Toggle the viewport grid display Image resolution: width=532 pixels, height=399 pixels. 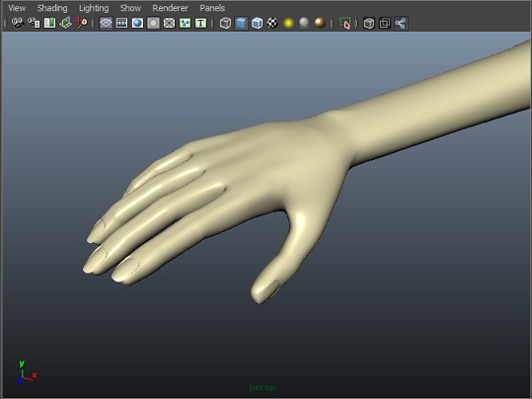[x=106, y=23]
